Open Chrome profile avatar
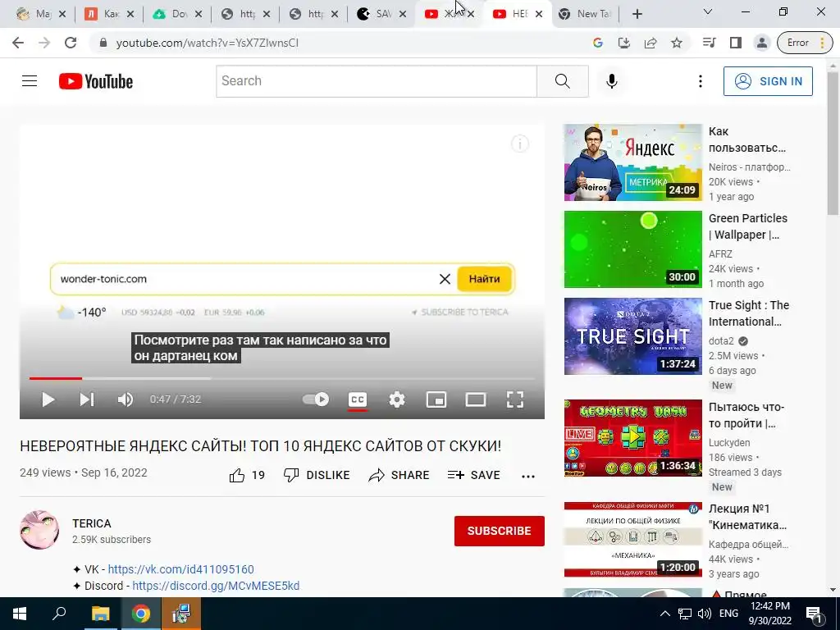 tap(762, 43)
